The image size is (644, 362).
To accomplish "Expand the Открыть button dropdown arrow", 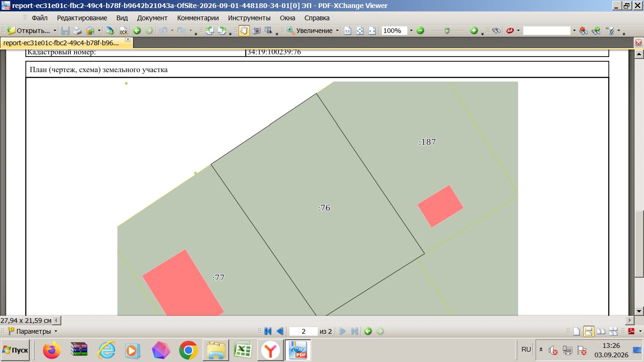I will tap(55, 31).
